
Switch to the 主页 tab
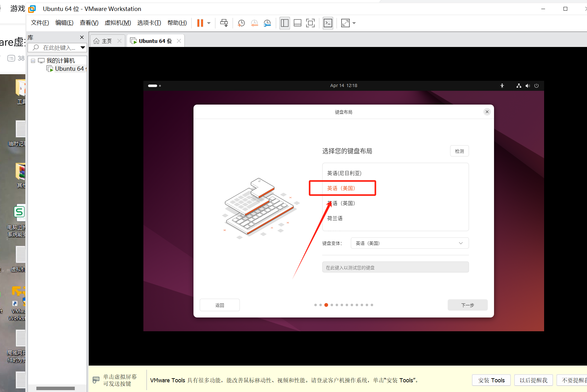pos(107,41)
